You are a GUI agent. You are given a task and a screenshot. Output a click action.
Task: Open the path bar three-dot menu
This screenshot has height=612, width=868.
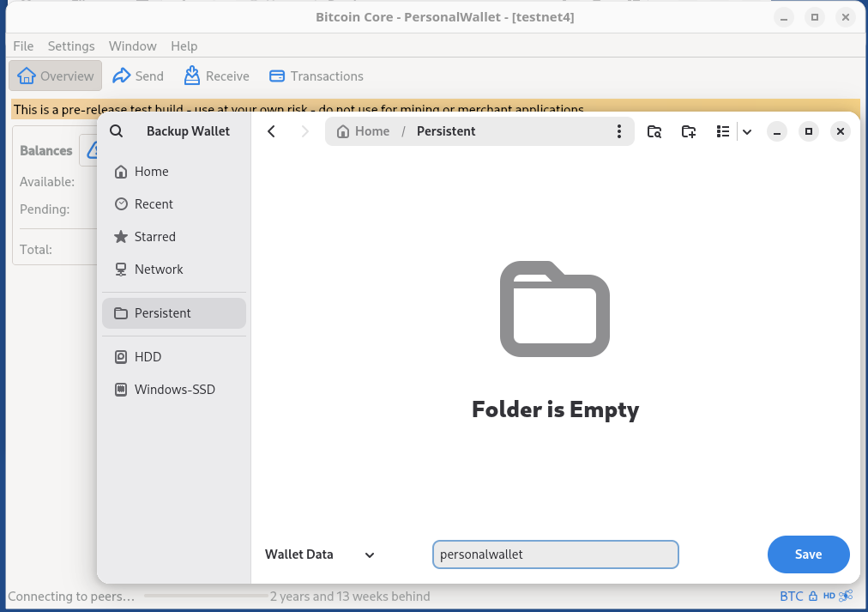619,131
